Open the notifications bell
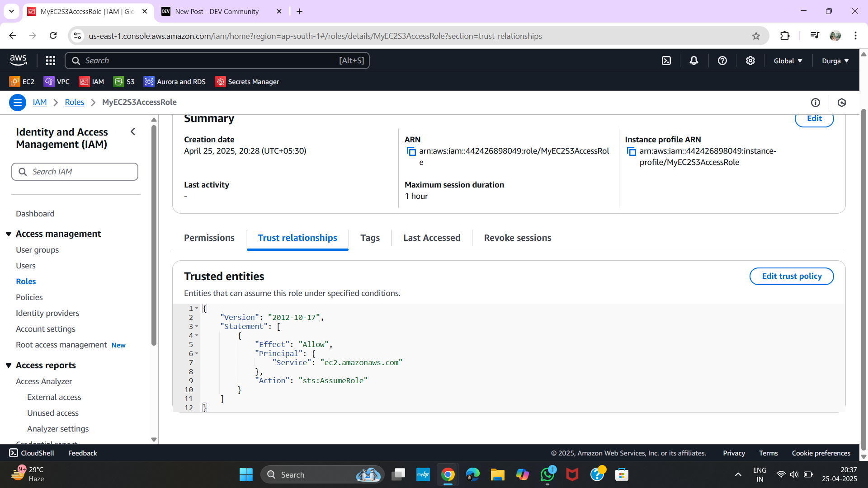Viewport: 868px width, 488px height. point(694,61)
